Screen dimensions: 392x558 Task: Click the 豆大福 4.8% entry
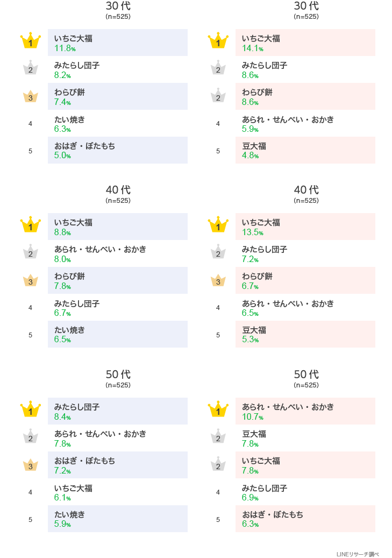(305, 150)
